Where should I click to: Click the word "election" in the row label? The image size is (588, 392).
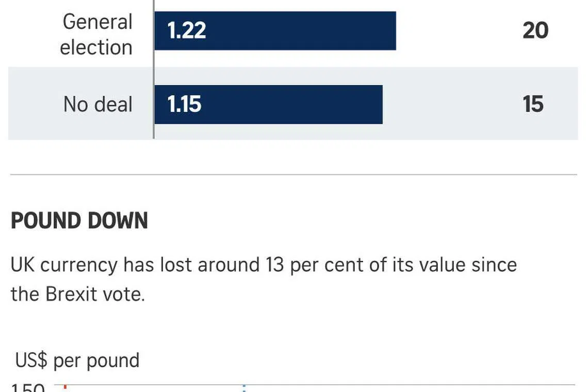(x=96, y=47)
